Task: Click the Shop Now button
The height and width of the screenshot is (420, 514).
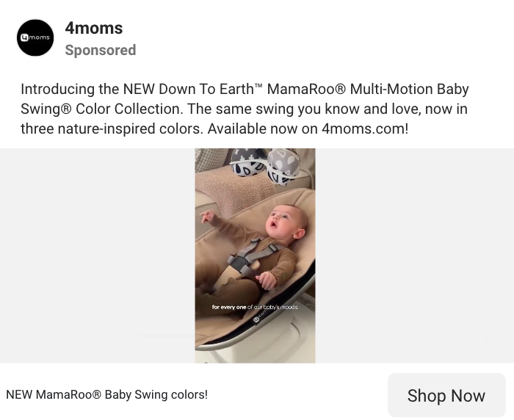Action: [x=446, y=395]
